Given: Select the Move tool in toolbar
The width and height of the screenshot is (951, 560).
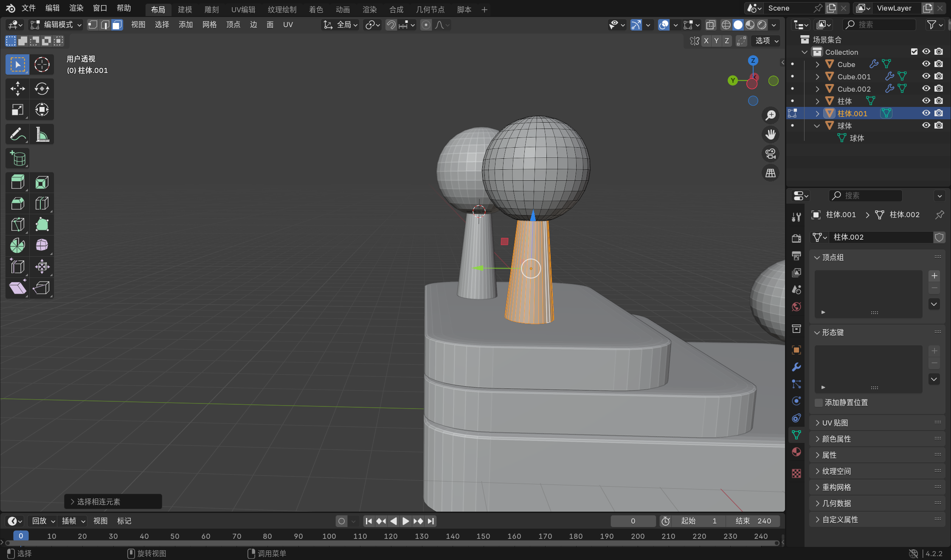Looking at the screenshot, I should click(x=17, y=89).
